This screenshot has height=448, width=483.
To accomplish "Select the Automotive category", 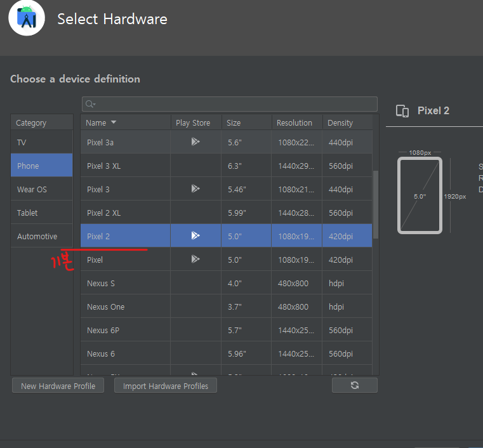I will point(42,236).
